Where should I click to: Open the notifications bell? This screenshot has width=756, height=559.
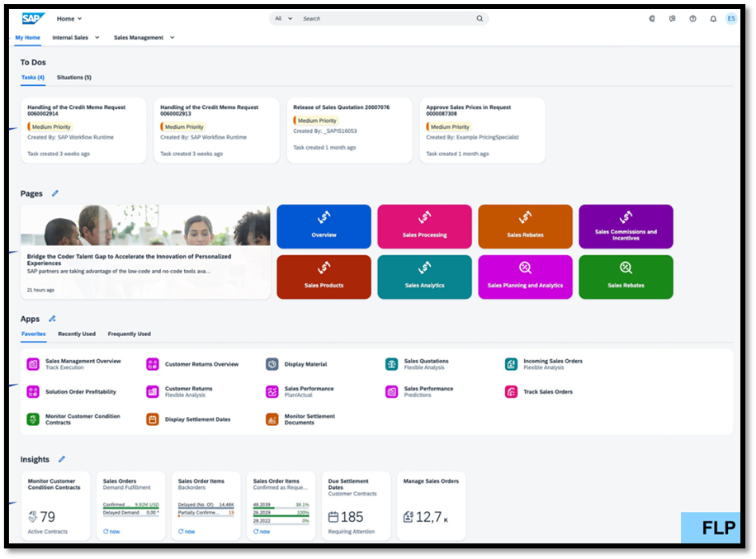coord(713,18)
